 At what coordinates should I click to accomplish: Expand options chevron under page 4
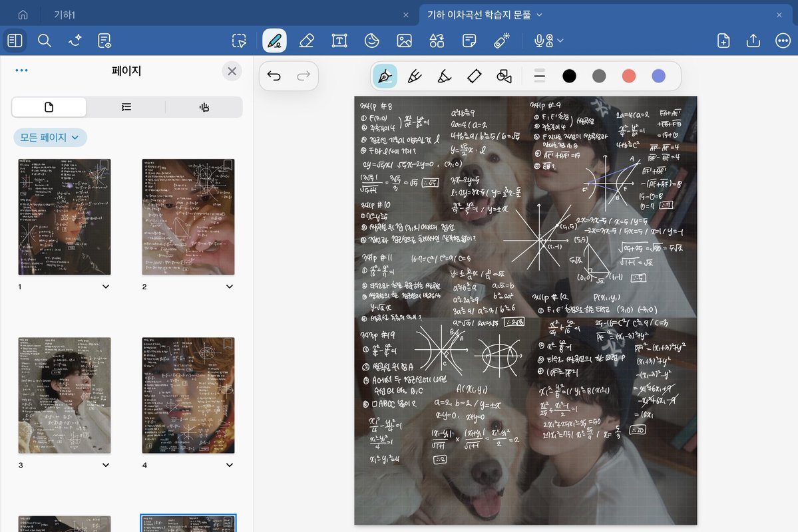tap(230, 465)
